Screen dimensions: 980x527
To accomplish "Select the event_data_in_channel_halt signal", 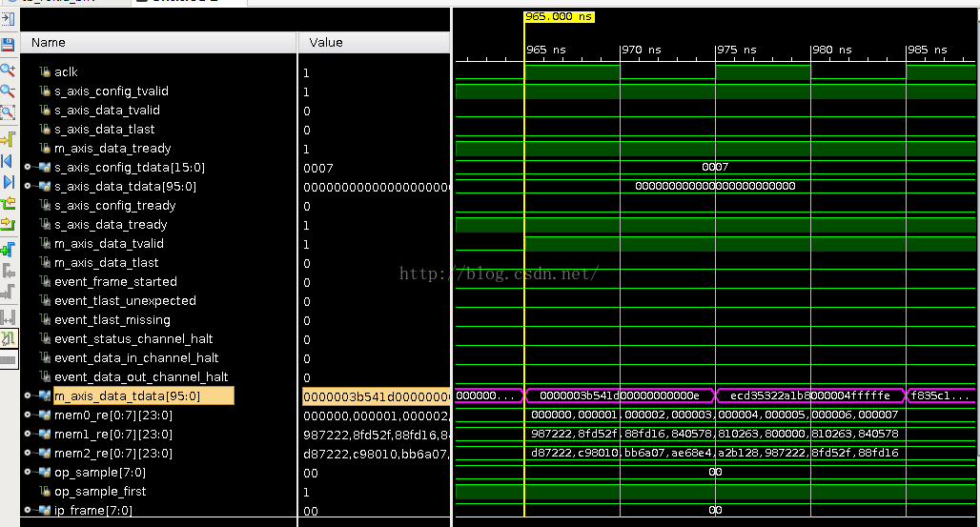I will click(x=136, y=358).
